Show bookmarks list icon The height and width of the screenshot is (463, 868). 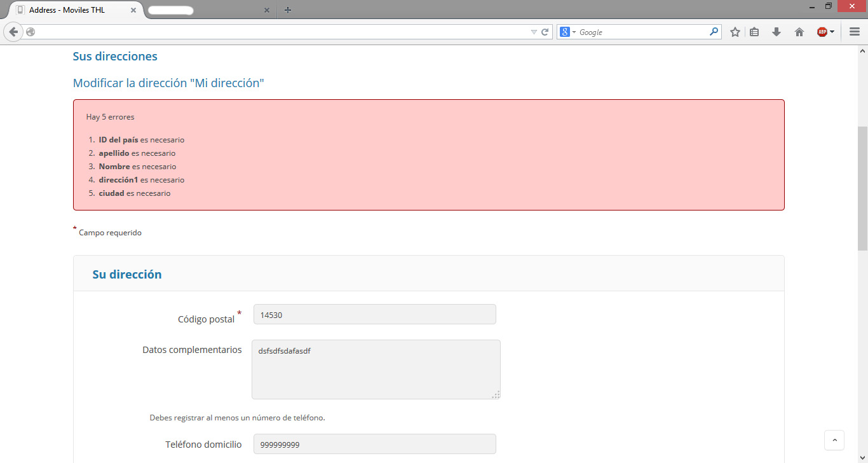click(x=754, y=32)
